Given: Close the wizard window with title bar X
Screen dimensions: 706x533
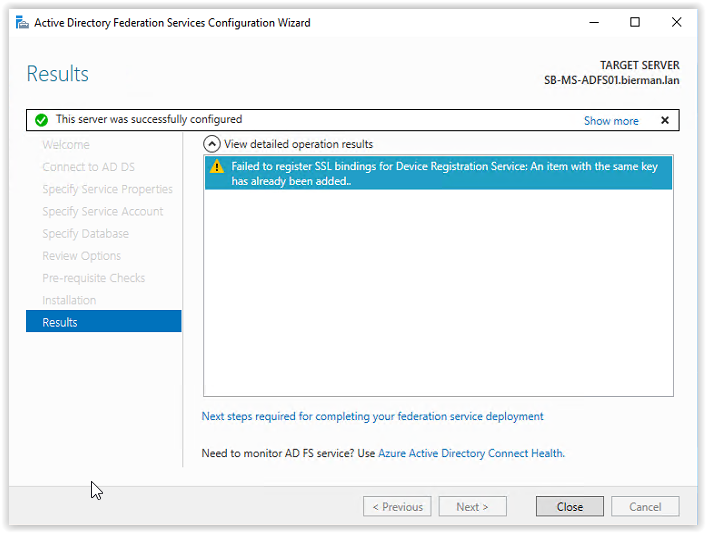Looking at the screenshot, I should (676, 22).
